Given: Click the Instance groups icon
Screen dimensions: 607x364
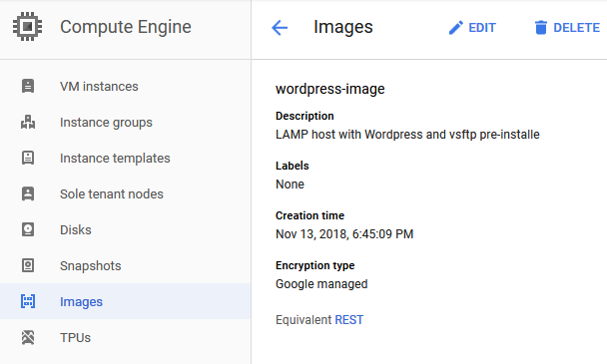Looking at the screenshot, I should tap(28, 122).
